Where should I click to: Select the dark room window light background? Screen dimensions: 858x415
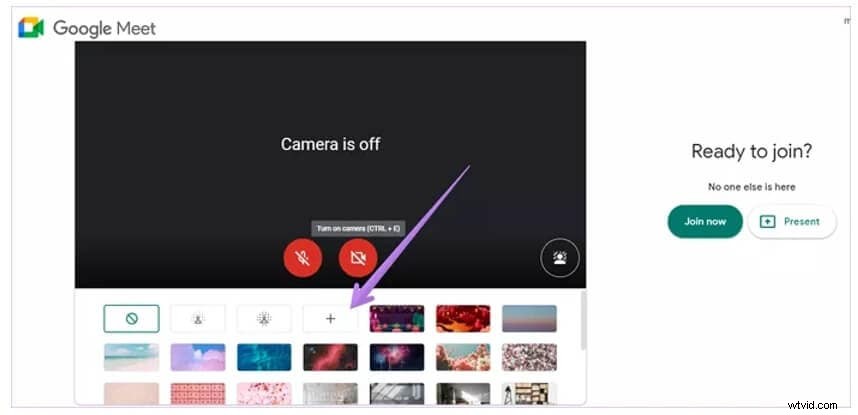pyautogui.click(x=463, y=394)
